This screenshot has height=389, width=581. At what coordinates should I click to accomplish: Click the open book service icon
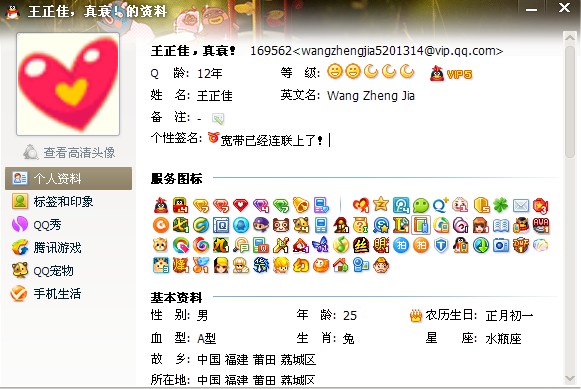[x=501, y=225]
